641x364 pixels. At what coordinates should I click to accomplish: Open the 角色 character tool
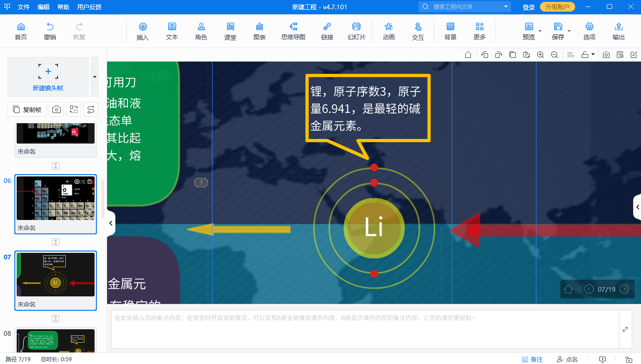(x=201, y=31)
